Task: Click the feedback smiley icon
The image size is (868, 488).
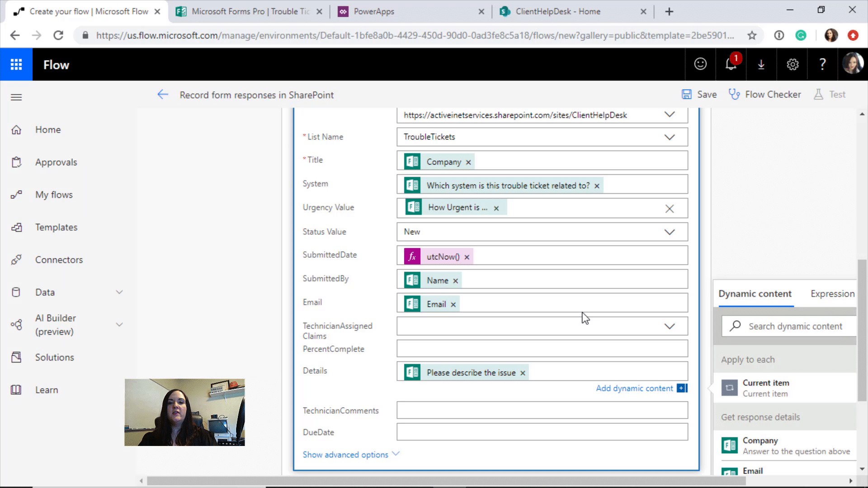Action: click(700, 64)
